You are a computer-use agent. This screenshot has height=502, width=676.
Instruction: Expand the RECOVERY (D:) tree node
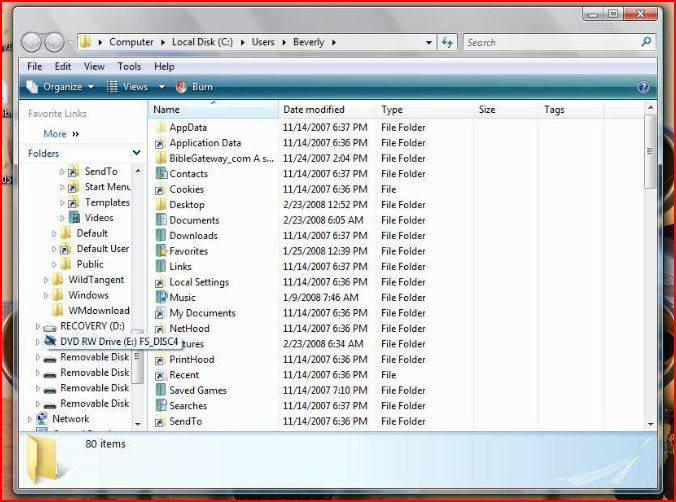[38, 326]
